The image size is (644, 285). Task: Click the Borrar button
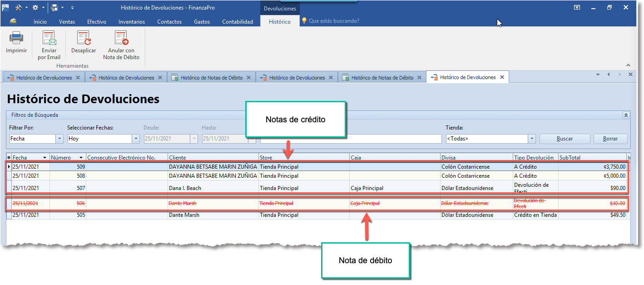click(x=610, y=139)
